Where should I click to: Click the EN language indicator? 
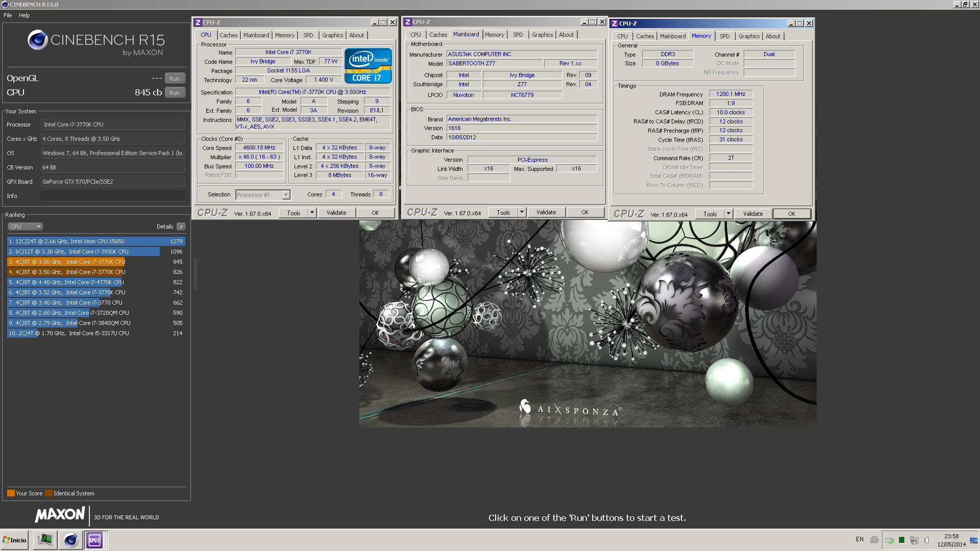860,539
